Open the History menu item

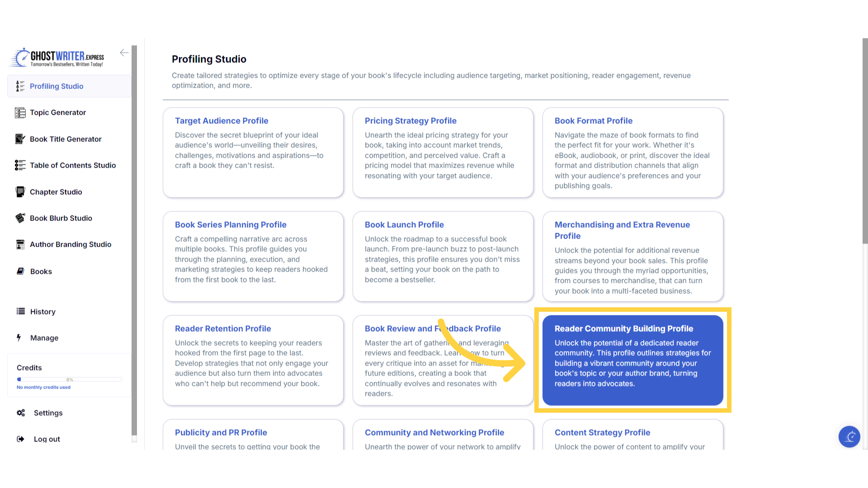pos(42,312)
